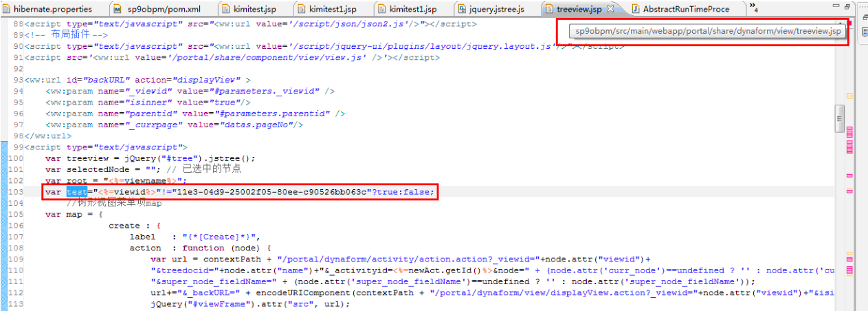
Task: Click the "已选中的节点" comment text
Action: click(x=212, y=169)
